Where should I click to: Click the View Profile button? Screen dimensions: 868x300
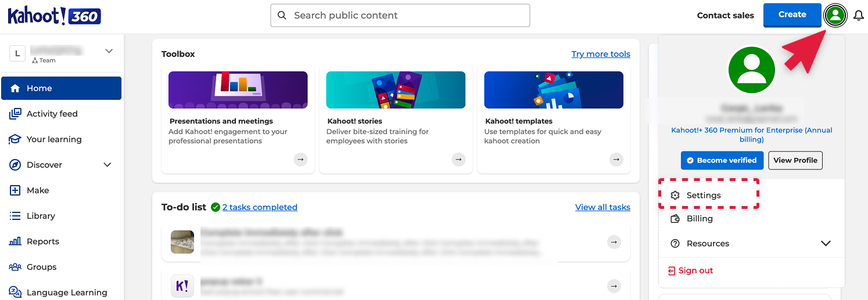795,160
